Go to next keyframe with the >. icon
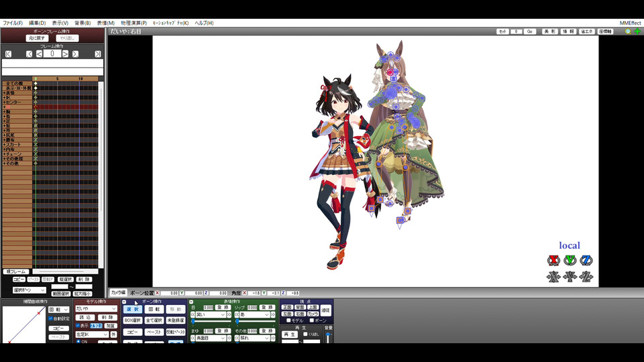The height and width of the screenshot is (362, 644). [x=75, y=54]
